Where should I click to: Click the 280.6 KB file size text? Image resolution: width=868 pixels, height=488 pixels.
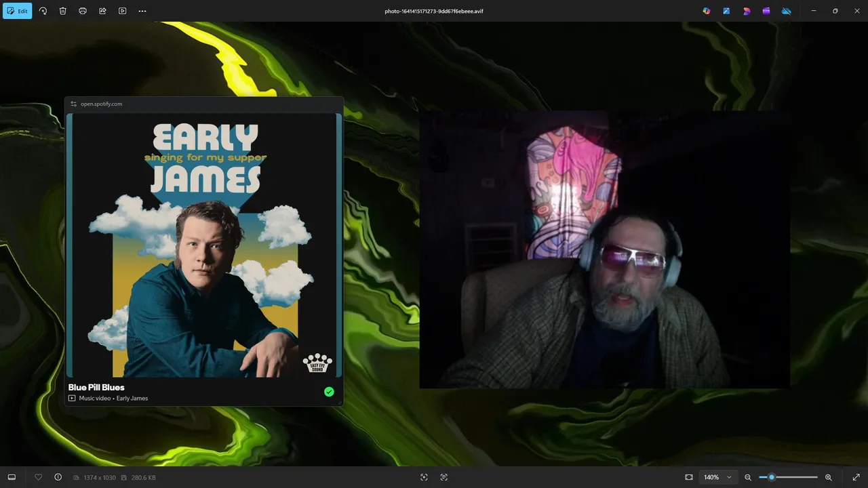143,478
